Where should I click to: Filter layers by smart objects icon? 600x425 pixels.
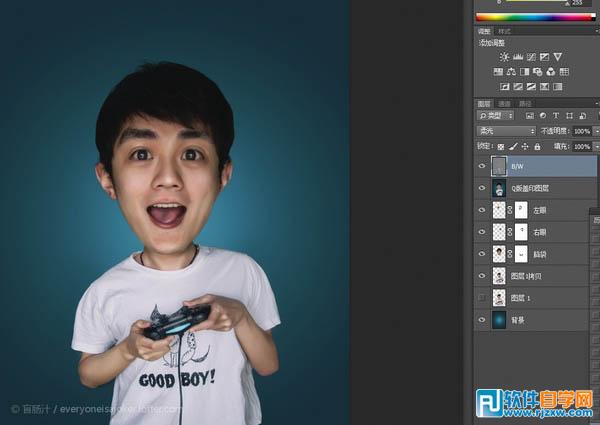pos(582,116)
